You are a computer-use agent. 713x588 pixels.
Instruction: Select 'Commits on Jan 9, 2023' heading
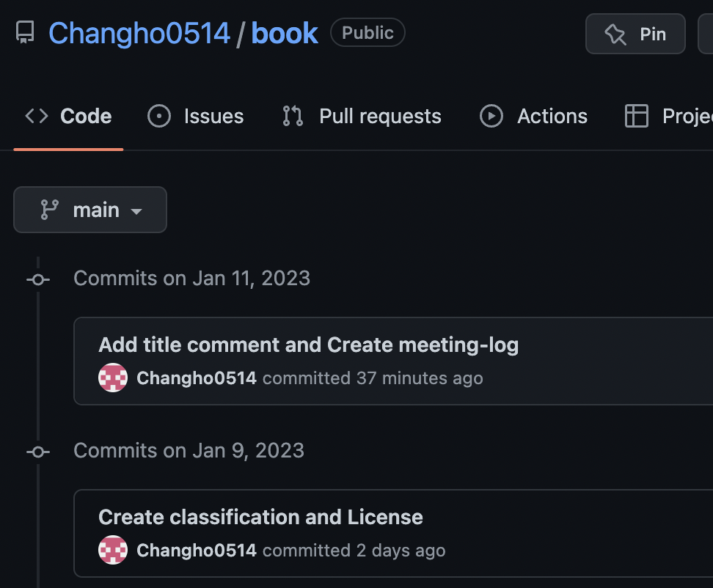(x=189, y=451)
